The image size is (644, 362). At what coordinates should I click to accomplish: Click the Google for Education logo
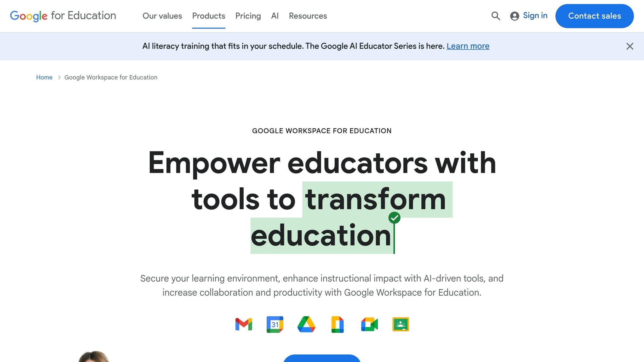[63, 16]
